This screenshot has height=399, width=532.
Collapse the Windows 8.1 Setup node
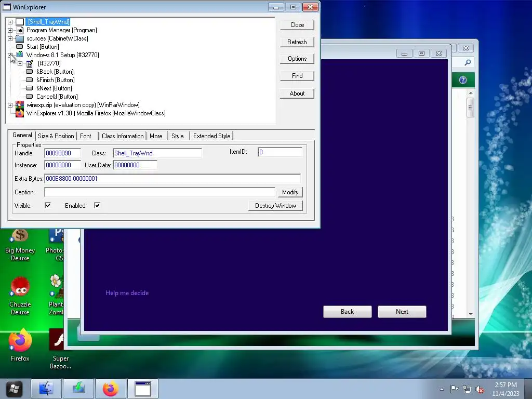(10, 55)
